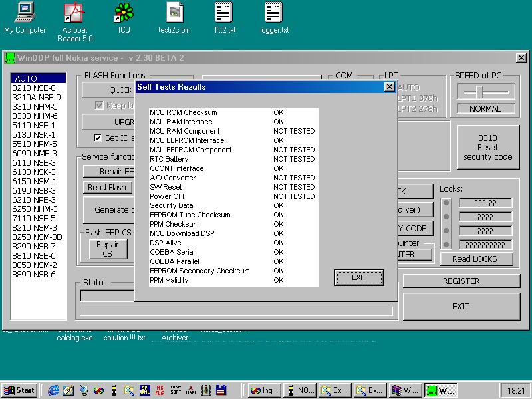The width and height of the screenshot is (532, 399).
Task: Click EXIT in Self Tests Rezults dialog
Action: [x=359, y=277]
